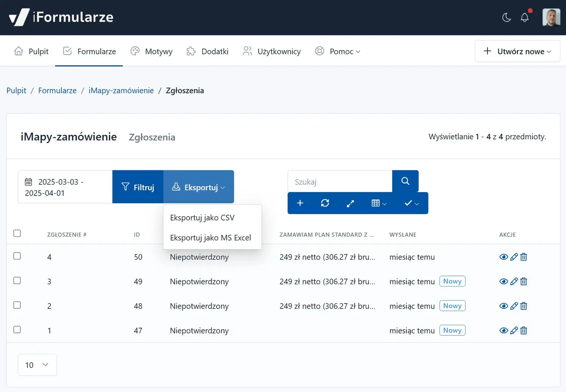Click into the Szukaj search field
The image size is (566, 392).
pyautogui.click(x=340, y=182)
